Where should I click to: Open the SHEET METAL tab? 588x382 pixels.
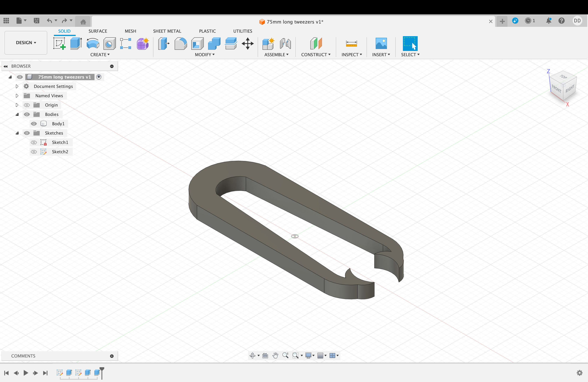pos(167,31)
